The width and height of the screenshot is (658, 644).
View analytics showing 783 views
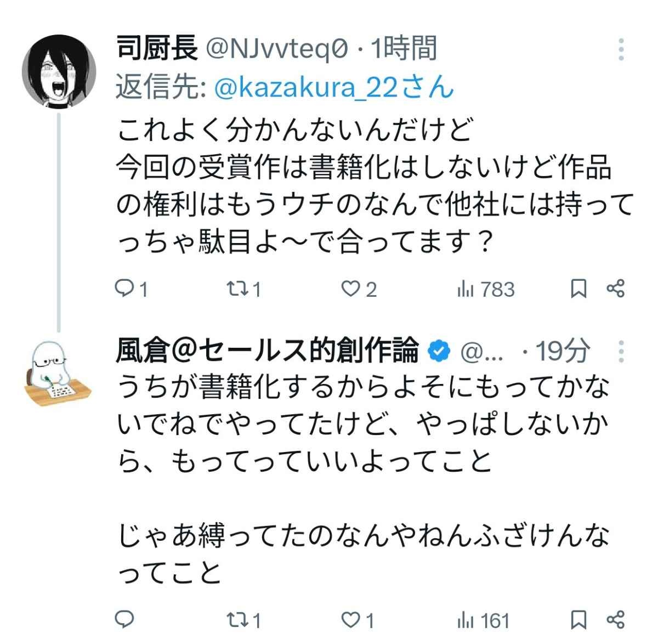486,289
